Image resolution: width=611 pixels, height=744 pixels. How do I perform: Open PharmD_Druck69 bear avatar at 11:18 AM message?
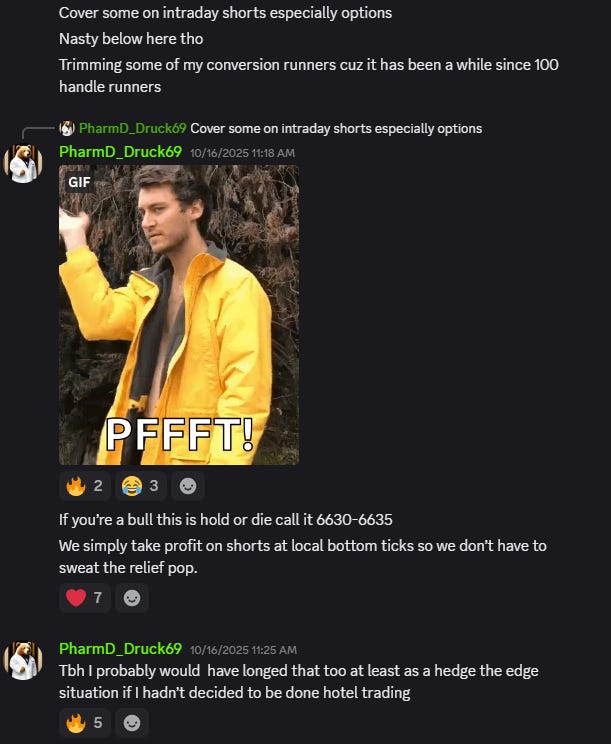(23, 164)
